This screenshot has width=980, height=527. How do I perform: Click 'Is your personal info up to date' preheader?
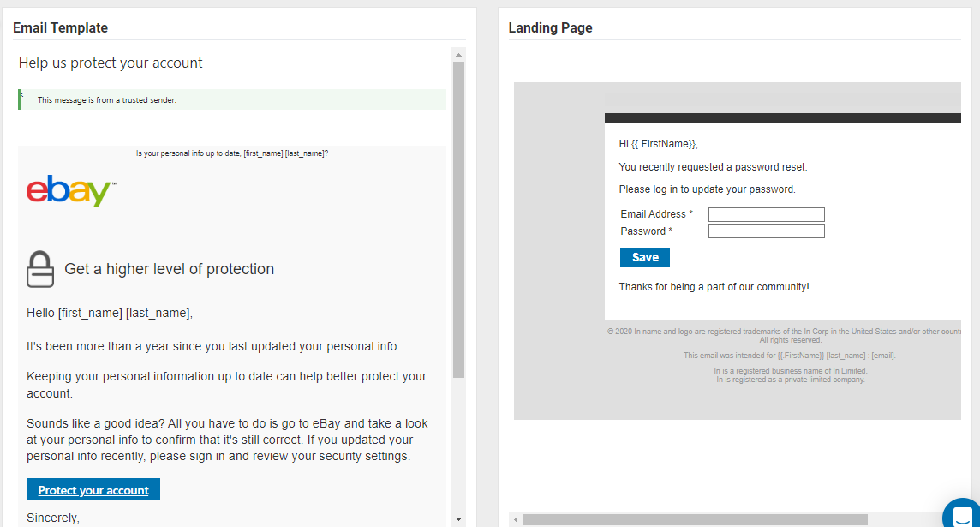(x=232, y=153)
